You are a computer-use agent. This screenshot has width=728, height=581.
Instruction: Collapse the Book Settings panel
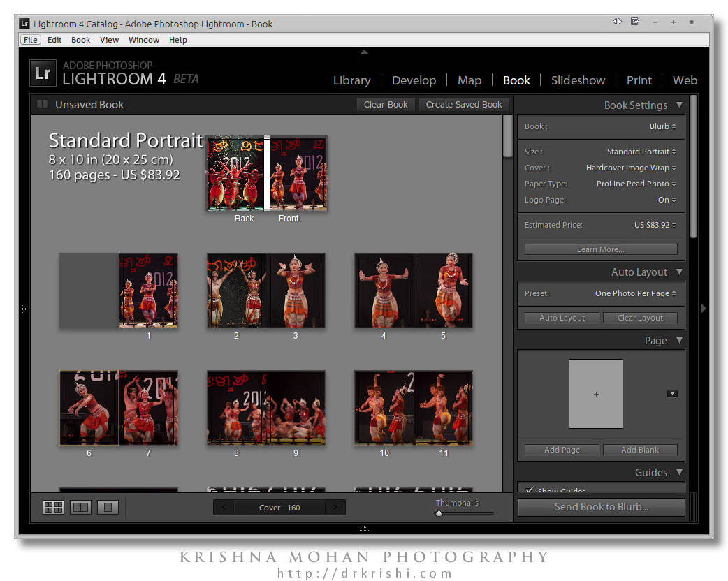pos(679,105)
